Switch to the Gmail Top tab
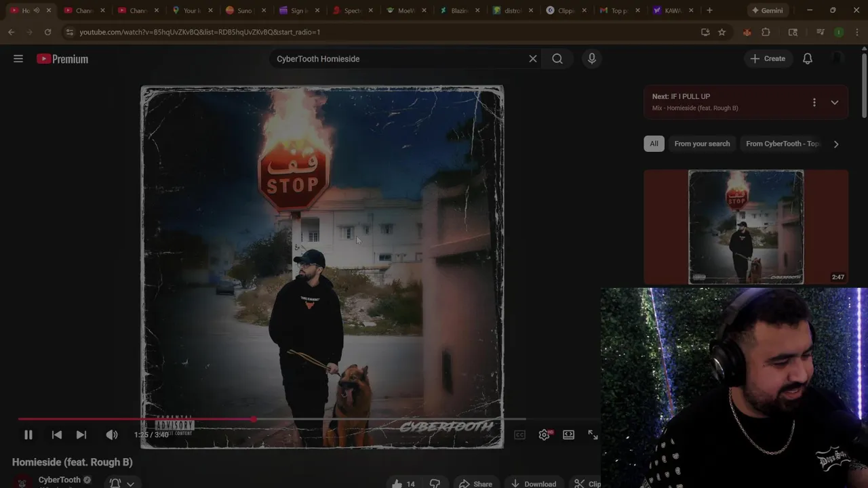 tap(620, 10)
